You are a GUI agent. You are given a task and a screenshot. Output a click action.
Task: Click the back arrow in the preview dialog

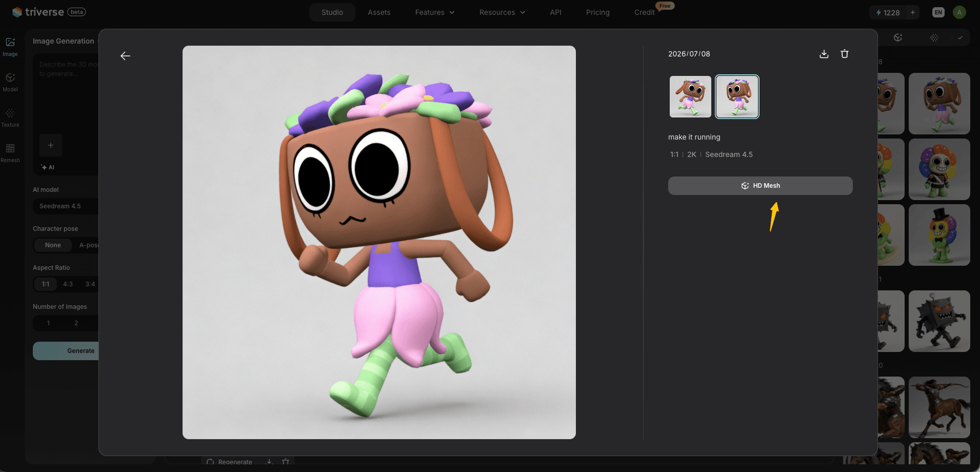coord(125,56)
